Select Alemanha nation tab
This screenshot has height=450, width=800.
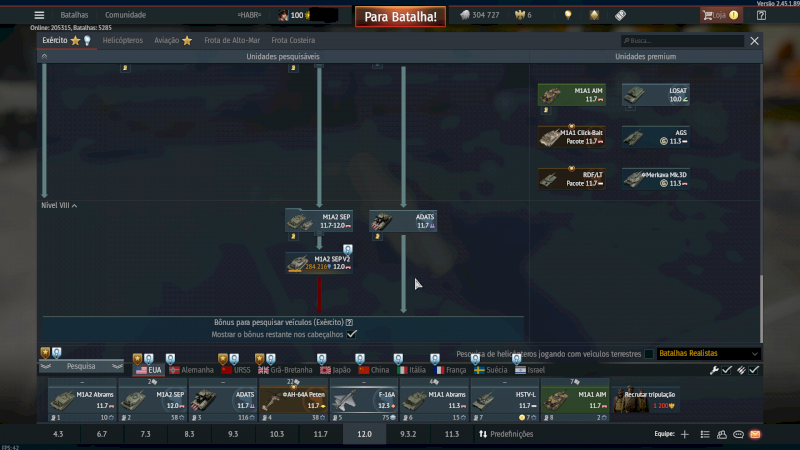191,370
